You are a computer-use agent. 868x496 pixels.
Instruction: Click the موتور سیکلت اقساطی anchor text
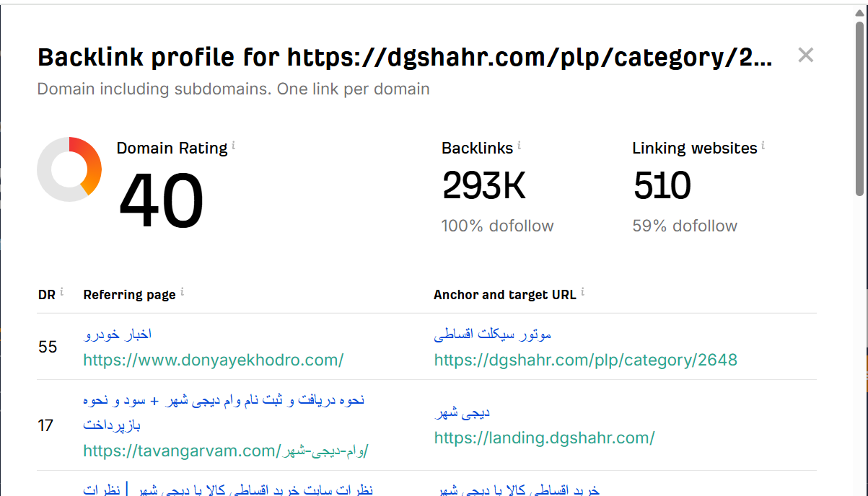[493, 335]
